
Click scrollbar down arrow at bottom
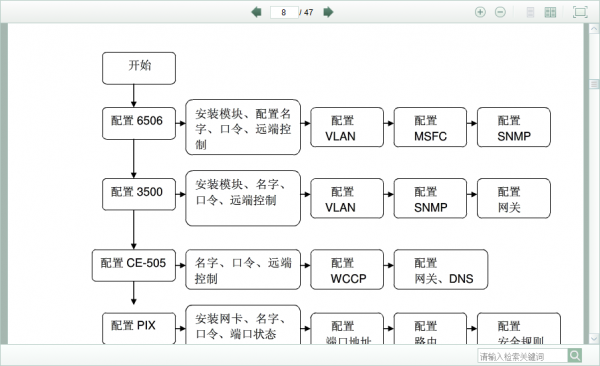coord(594,338)
